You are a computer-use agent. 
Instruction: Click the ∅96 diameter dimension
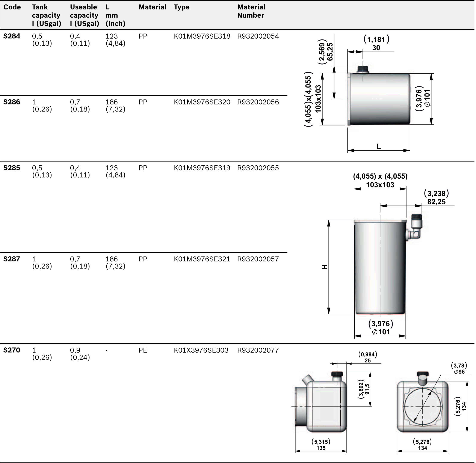click(x=459, y=372)
